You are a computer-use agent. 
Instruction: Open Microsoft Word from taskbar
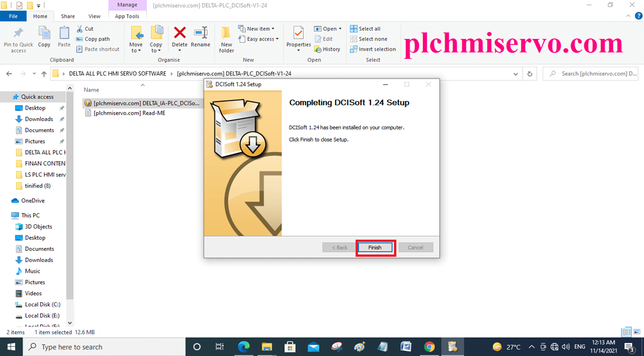(x=406, y=347)
